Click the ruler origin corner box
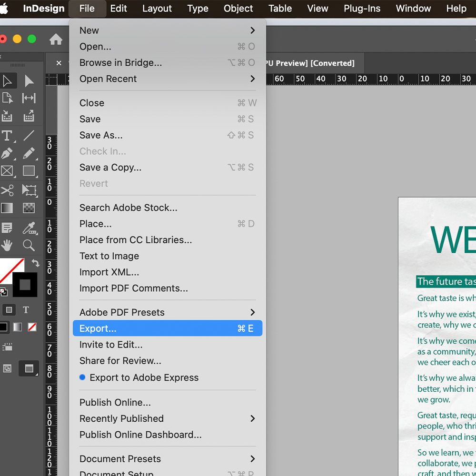 click(51, 79)
